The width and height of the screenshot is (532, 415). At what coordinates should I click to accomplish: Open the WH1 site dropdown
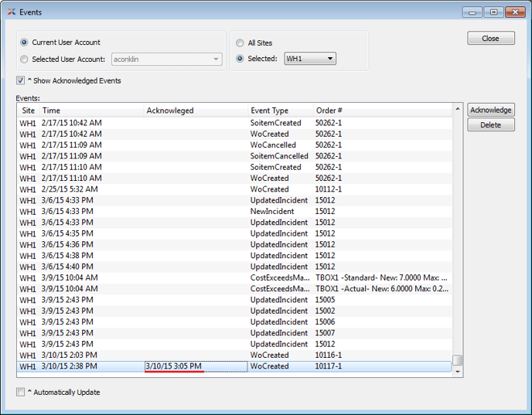pos(310,59)
